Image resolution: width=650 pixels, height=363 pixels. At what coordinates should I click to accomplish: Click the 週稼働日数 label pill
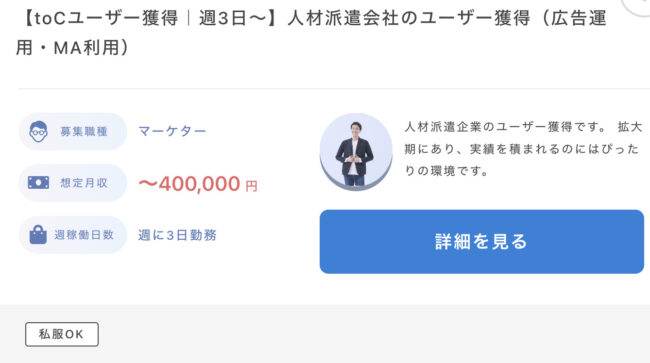pos(73,235)
